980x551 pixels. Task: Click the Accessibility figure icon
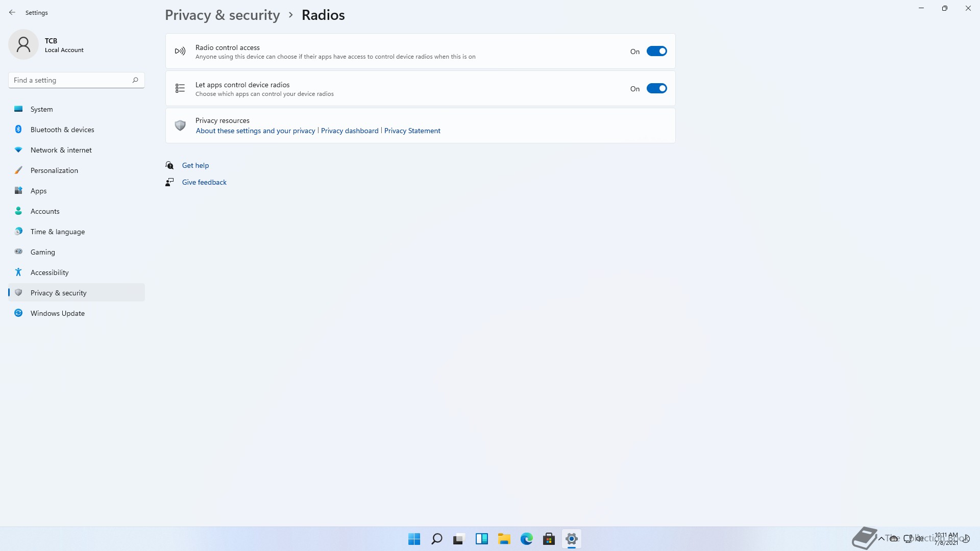click(x=18, y=272)
